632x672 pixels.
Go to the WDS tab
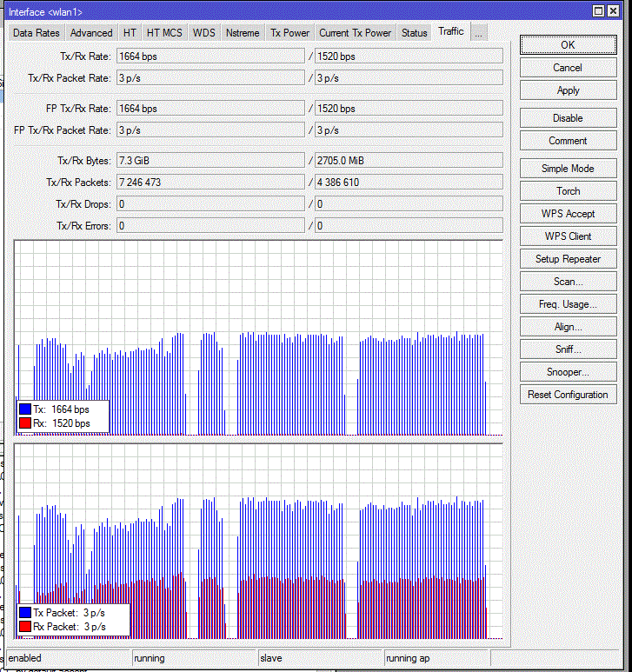[x=204, y=33]
